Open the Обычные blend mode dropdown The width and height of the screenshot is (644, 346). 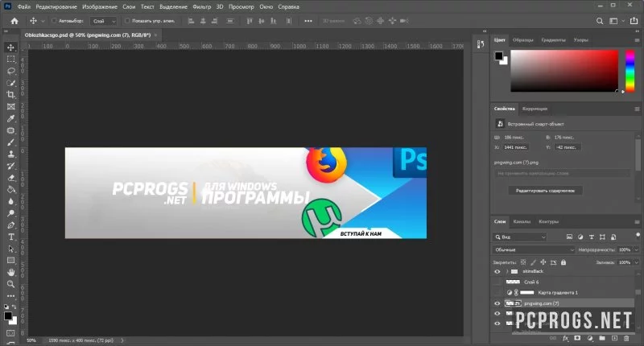pos(534,249)
